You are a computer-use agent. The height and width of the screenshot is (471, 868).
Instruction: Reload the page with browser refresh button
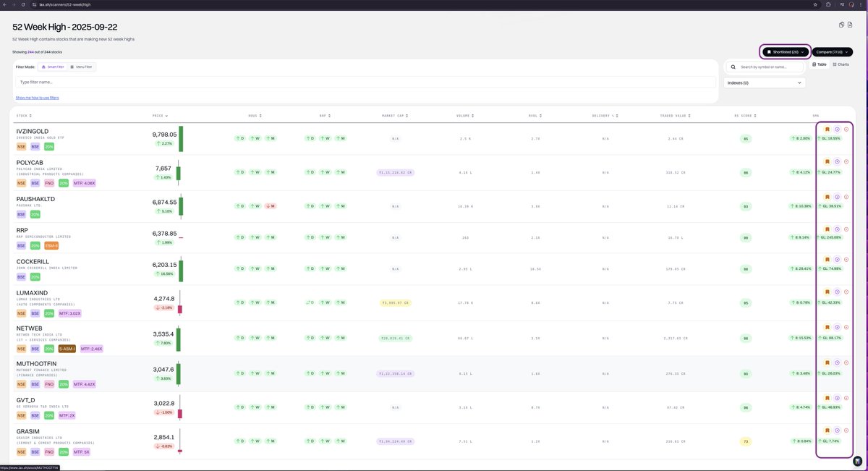point(23,4)
